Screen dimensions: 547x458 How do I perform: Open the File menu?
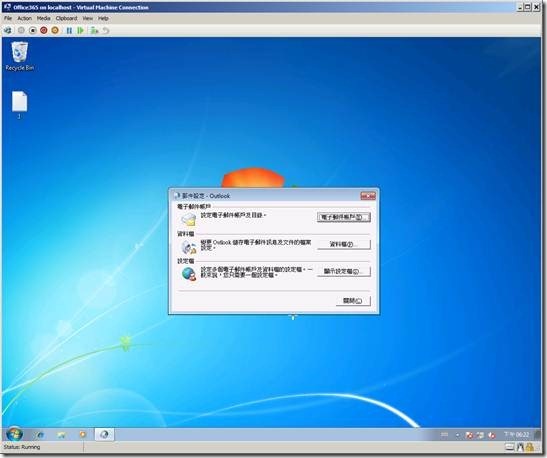8,18
